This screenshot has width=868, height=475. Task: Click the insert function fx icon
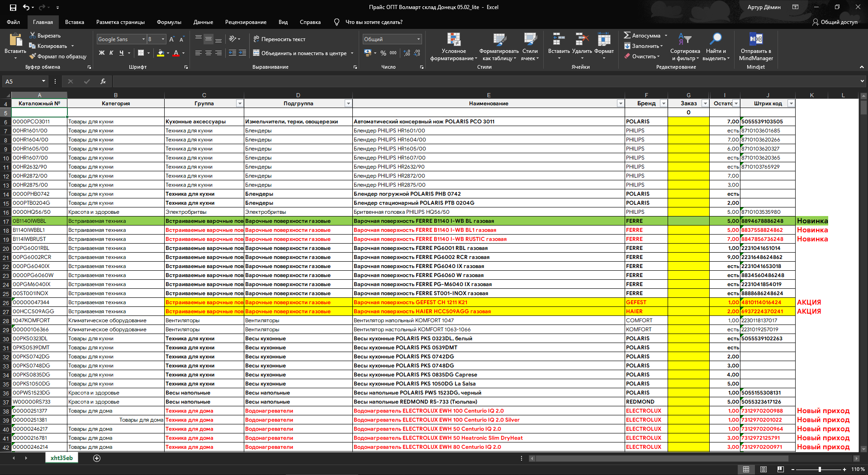point(103,81)
